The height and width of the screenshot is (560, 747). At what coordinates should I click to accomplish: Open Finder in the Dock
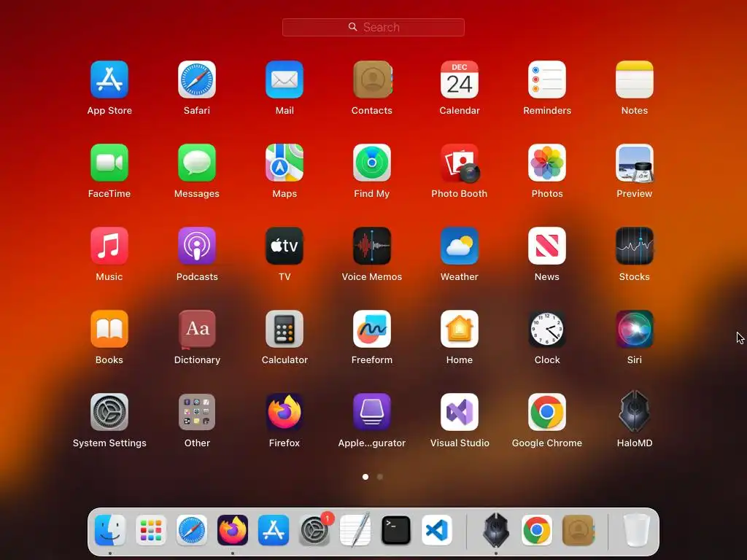coord(110,530)
